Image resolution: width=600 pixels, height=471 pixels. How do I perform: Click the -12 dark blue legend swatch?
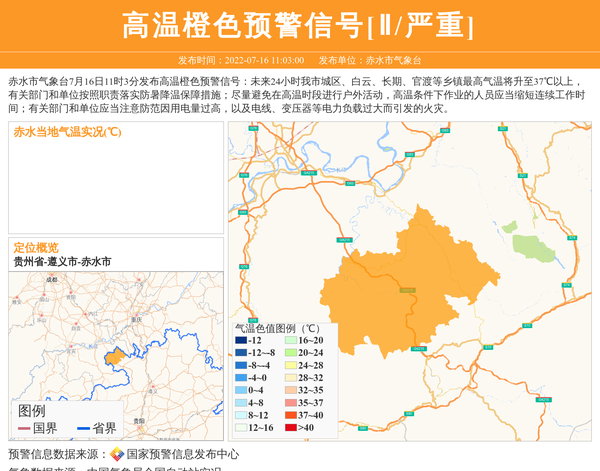pyautogui.click(x=241, y=341)
